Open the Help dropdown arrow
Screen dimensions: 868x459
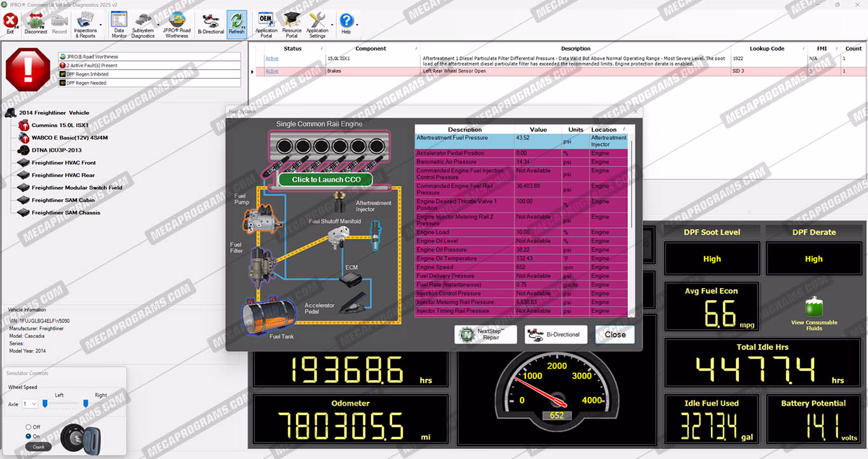tap(356, 25)
